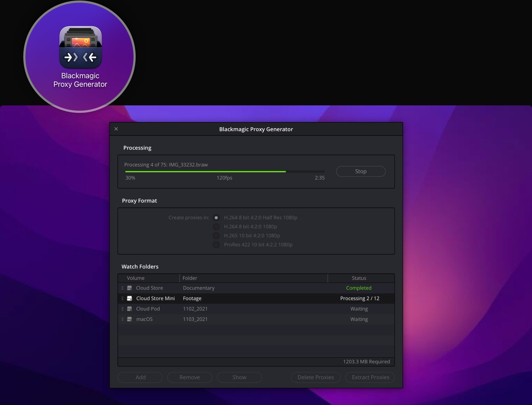The height and width of the screenshot is (405, 532).
Task: Click the Cloud Store drive icon
Action: [x=130, y=288]
